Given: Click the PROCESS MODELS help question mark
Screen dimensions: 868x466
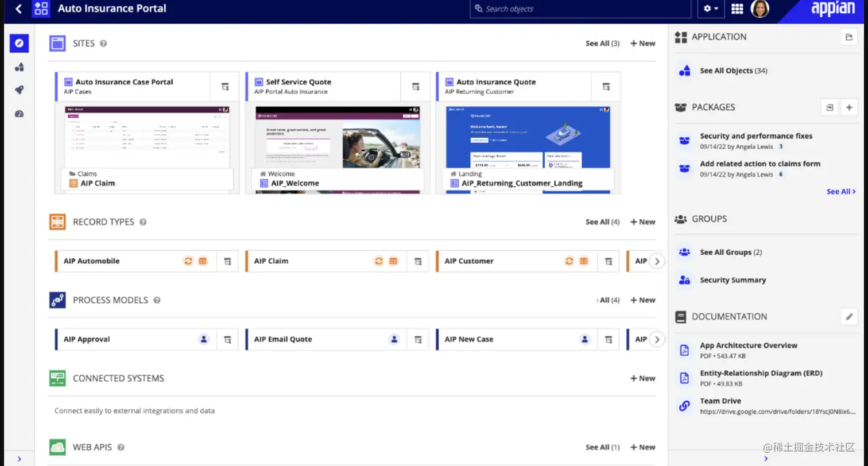Looking at the screenshot, I should (x=157, y=300).
